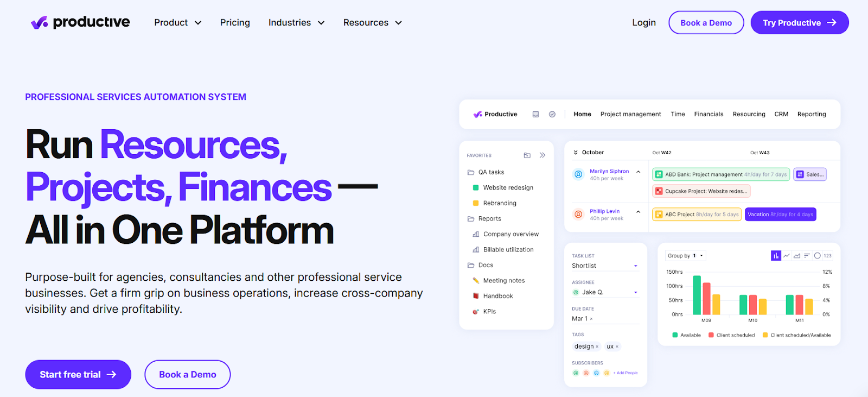The height and width of the screenshot is (397, 868).
Task: Collapse the Favorites sidebar with the double chevron
Action: [x=542, y=155]
